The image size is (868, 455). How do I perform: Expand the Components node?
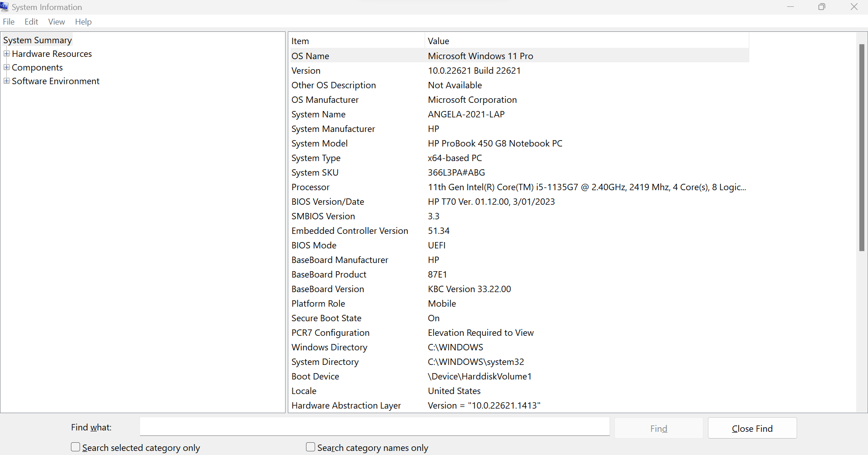pyautogui.click(x=6, y=67)
